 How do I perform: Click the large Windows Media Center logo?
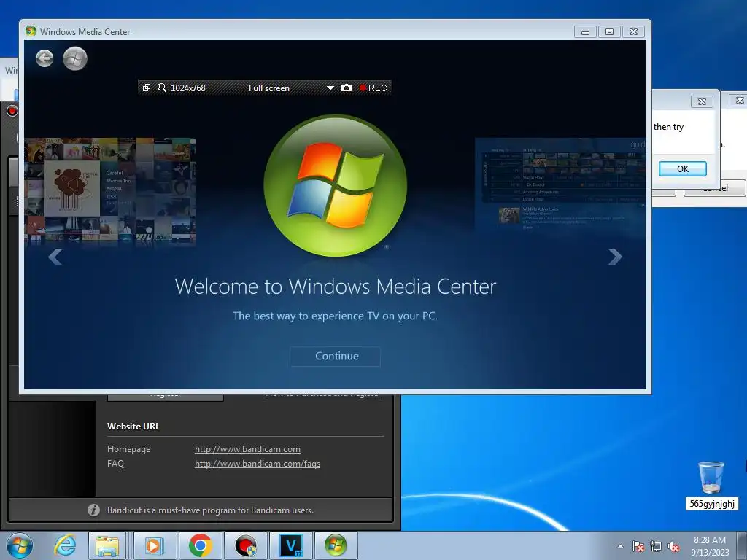pos(336,185)
